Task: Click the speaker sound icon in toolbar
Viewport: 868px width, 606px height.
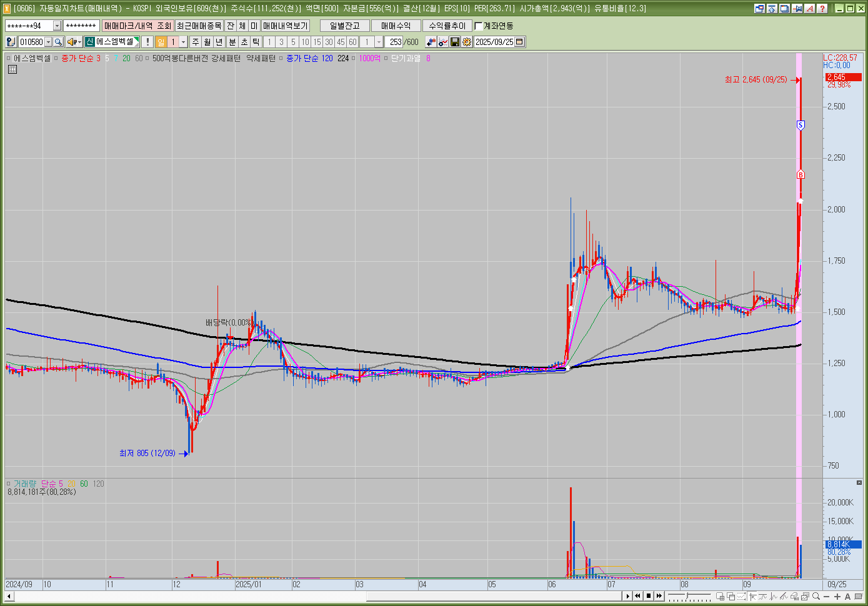Action: coord(72,42)
